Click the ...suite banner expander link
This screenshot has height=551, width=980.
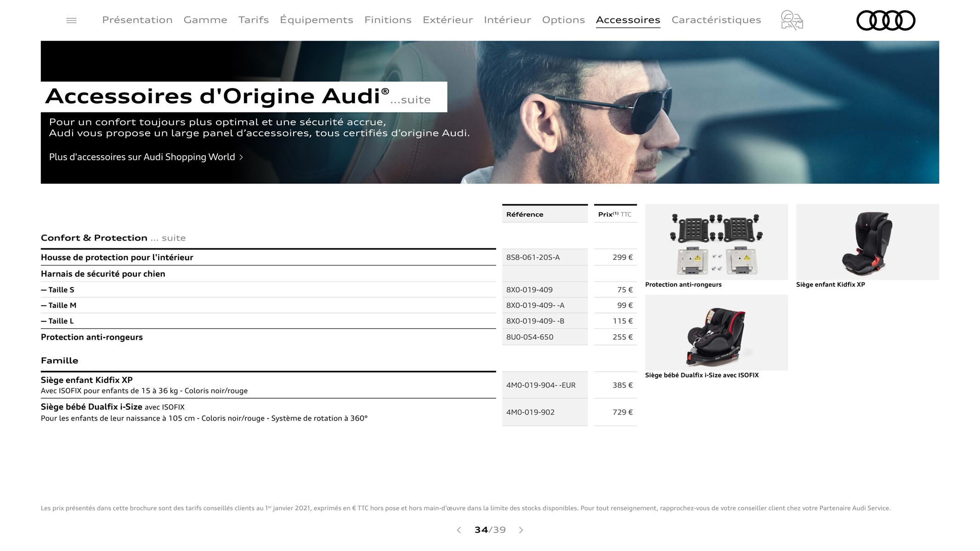(x=412, y=100)
